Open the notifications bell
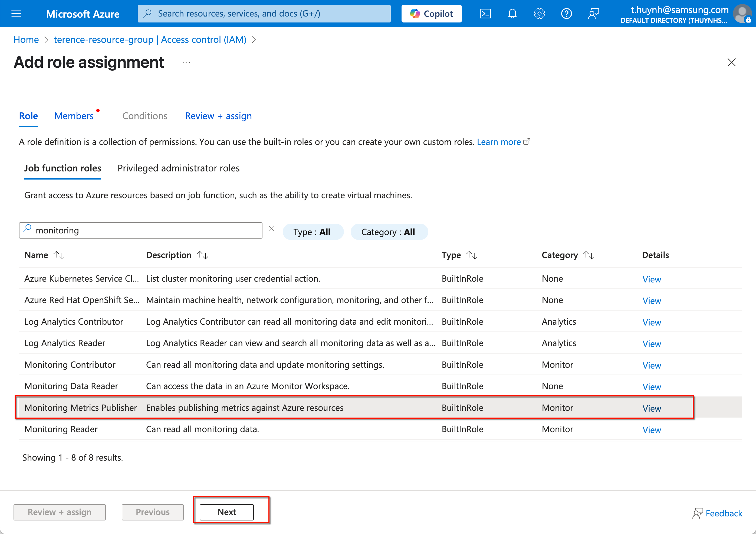 512,14
